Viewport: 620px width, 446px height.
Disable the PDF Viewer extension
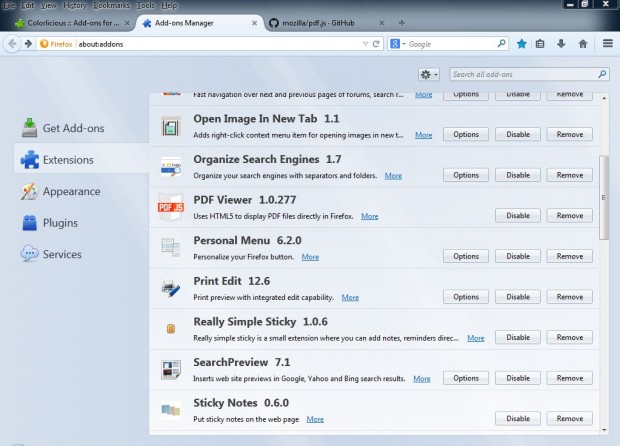(518, 215)
